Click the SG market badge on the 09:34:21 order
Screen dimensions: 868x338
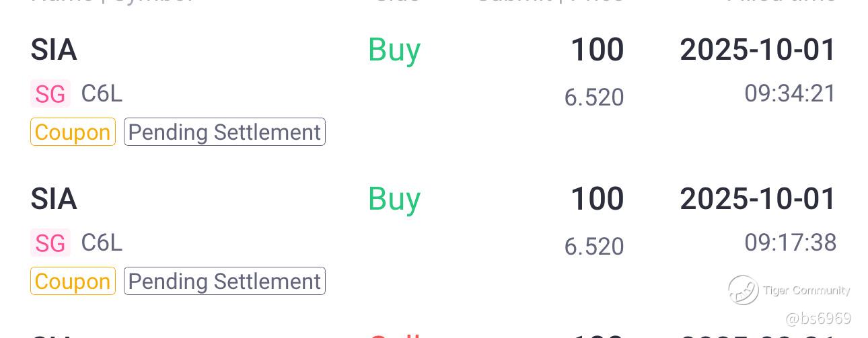(50, 94)
